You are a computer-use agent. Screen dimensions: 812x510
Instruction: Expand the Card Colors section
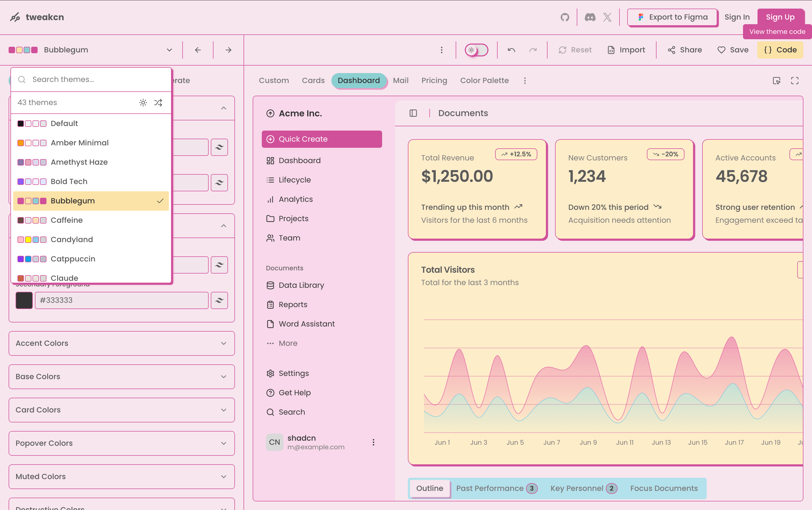(x=121, y=410)
